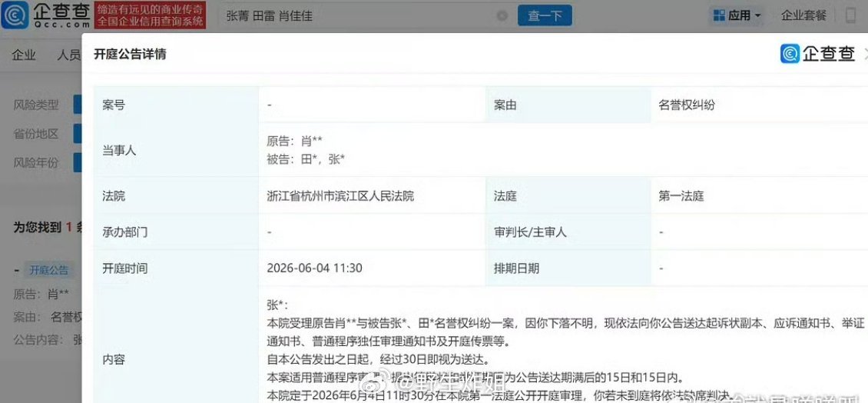
Task: Click the 内容 row label
Action: (x=114, y=360)
